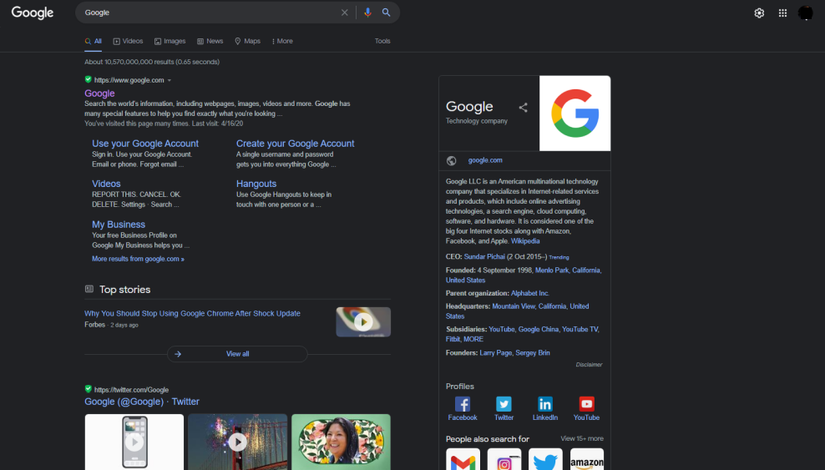Viewport: 825px width, 470px height.
Task: Open Sergey Brin founder link
Action: (532, 353)
